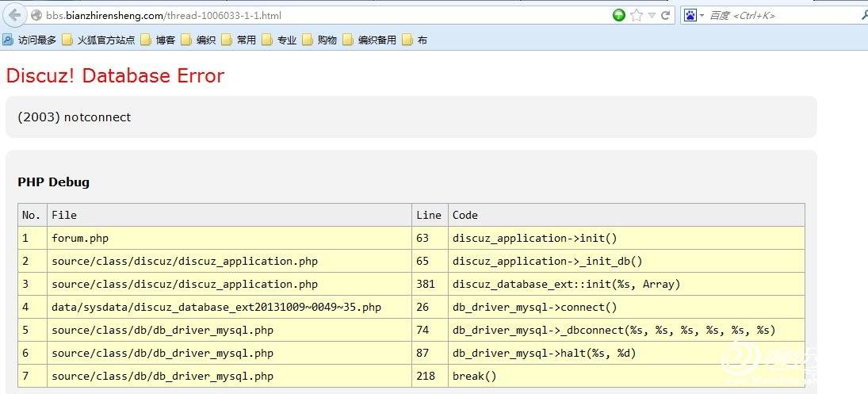Click the break() code cell

(x=627, y=376)
